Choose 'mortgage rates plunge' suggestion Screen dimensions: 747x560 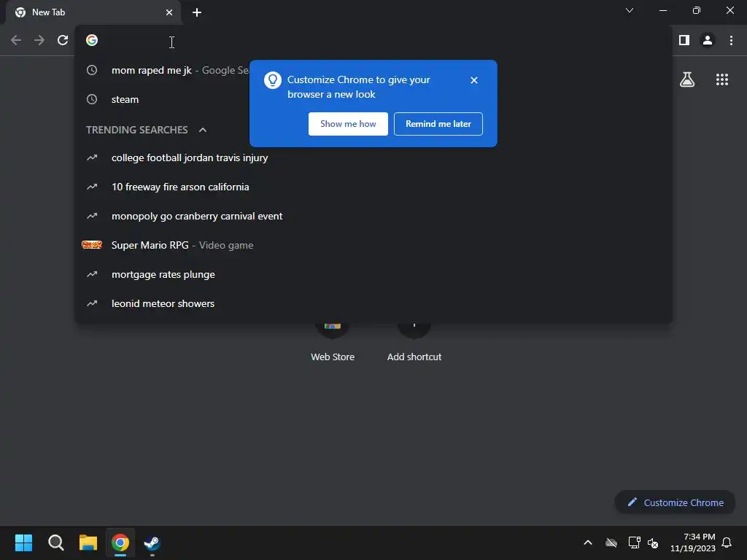click(374, 274)
